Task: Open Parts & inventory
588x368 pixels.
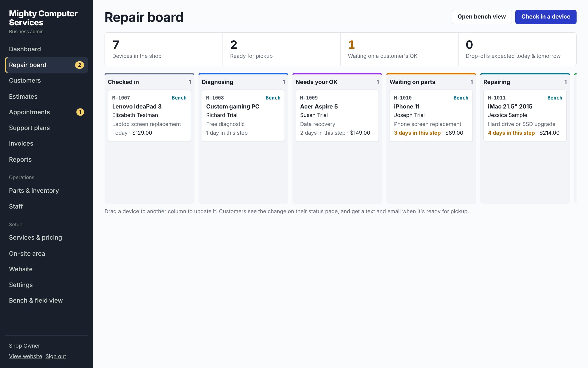Action: [x=46, y=191]
